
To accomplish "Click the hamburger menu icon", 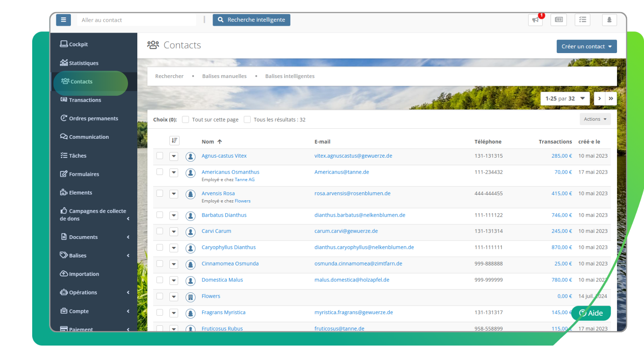I will point(63,20).
